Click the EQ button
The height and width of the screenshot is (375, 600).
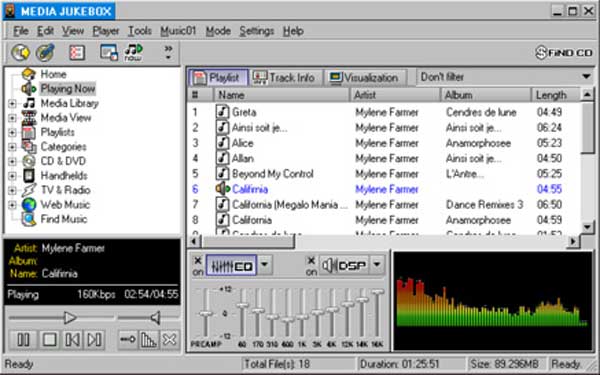[x=232, y=266]
